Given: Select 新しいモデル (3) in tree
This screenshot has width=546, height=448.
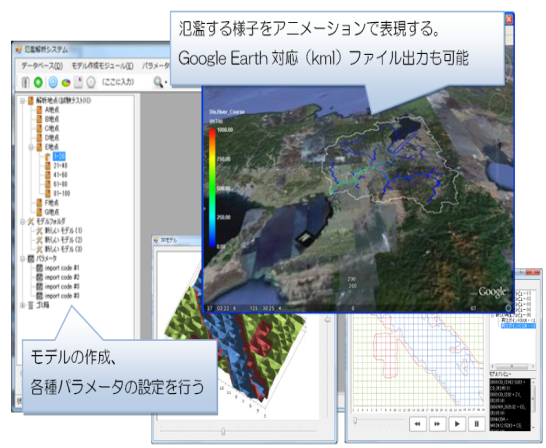Looking at the screenshot, I should coord(63,249).
